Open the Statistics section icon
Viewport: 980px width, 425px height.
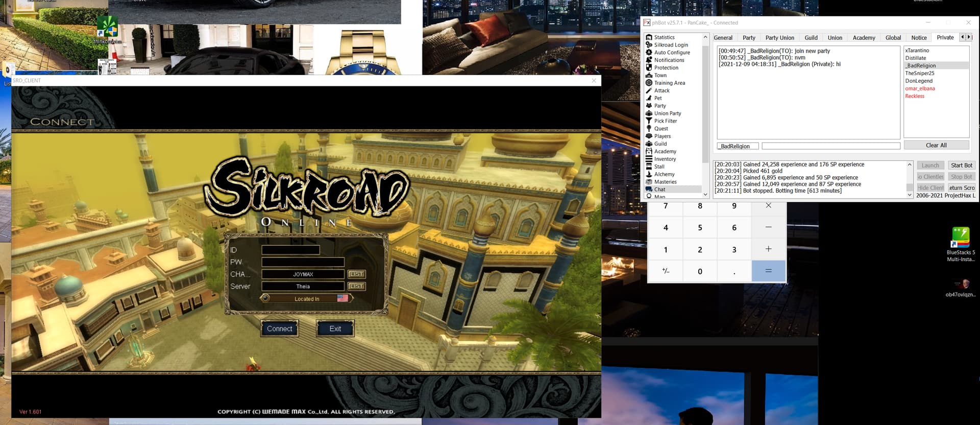(x=649, y=37)
